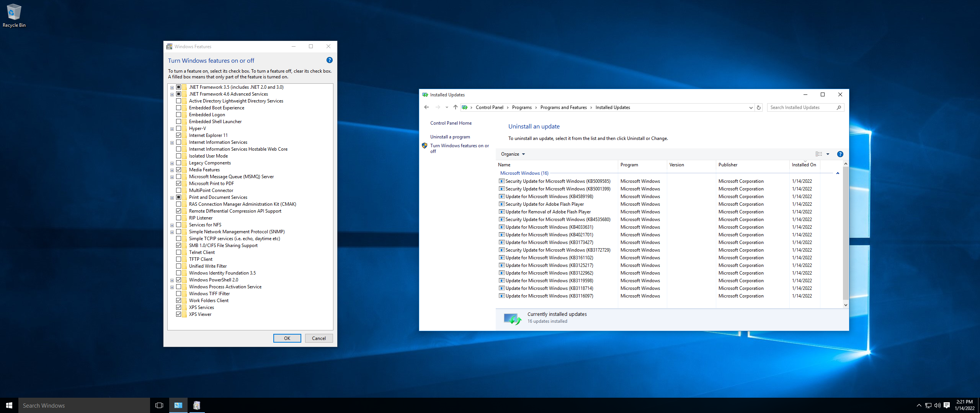980x413 pixels.
Task: Click the up-level arrow in Installed Updates
Action: coord(455,107)
